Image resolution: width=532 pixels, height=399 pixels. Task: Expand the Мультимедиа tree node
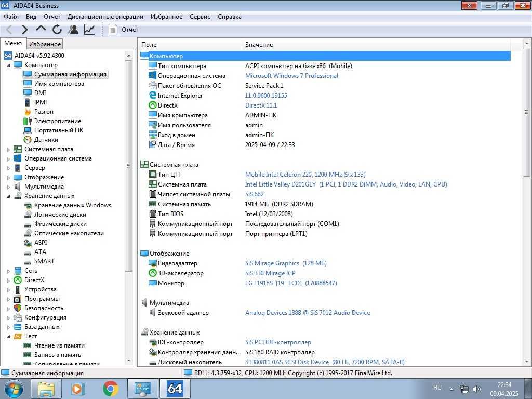[8, 187]
